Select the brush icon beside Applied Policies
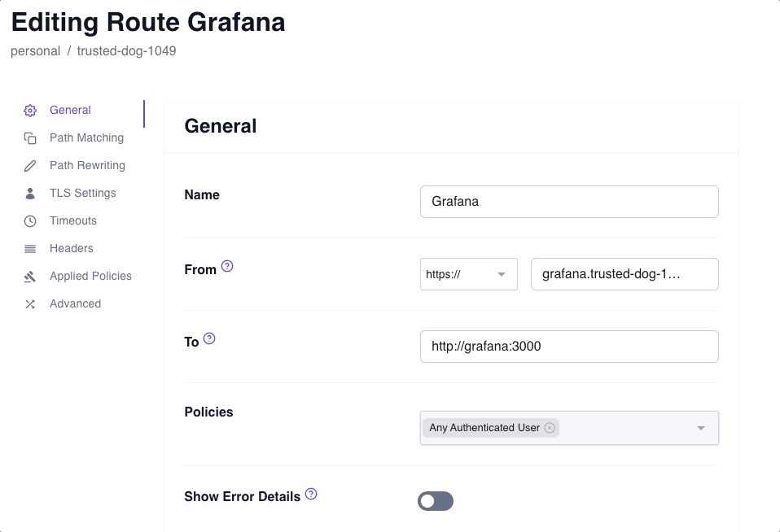The image size is (780, 532). [30, 276]
